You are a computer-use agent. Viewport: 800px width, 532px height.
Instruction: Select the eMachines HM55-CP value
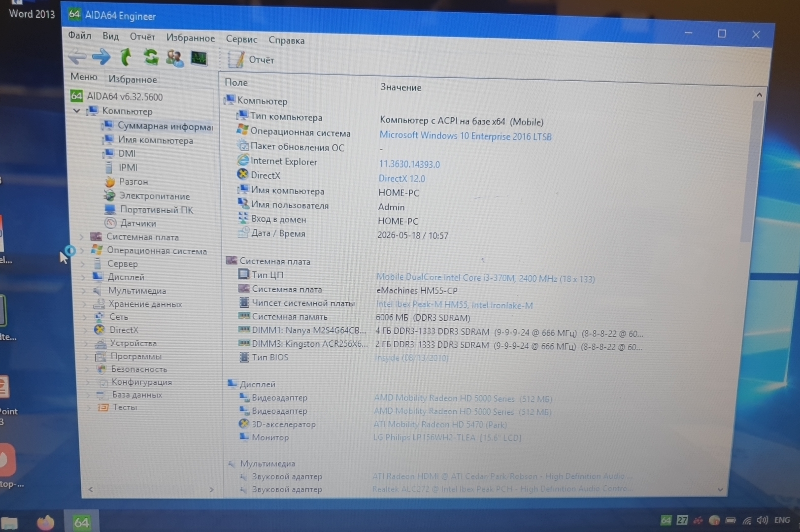tap(417, 291)
